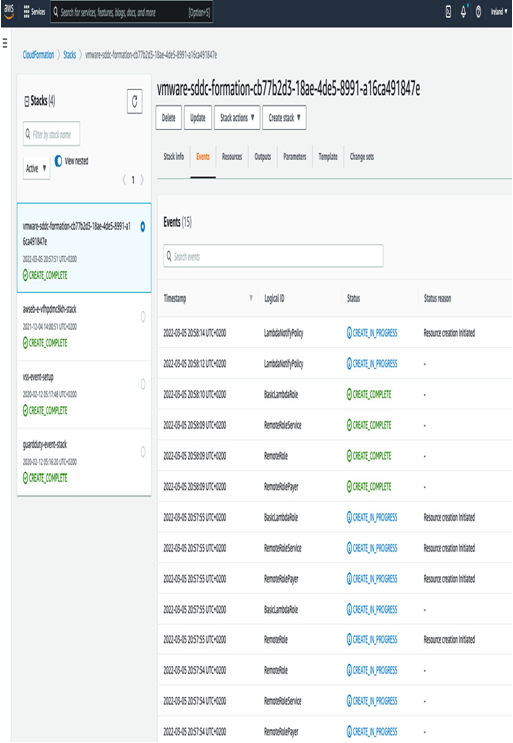Go to next stacks page arrow
The height and width of the screenshot is (743, 513).
tap(142, 180)
